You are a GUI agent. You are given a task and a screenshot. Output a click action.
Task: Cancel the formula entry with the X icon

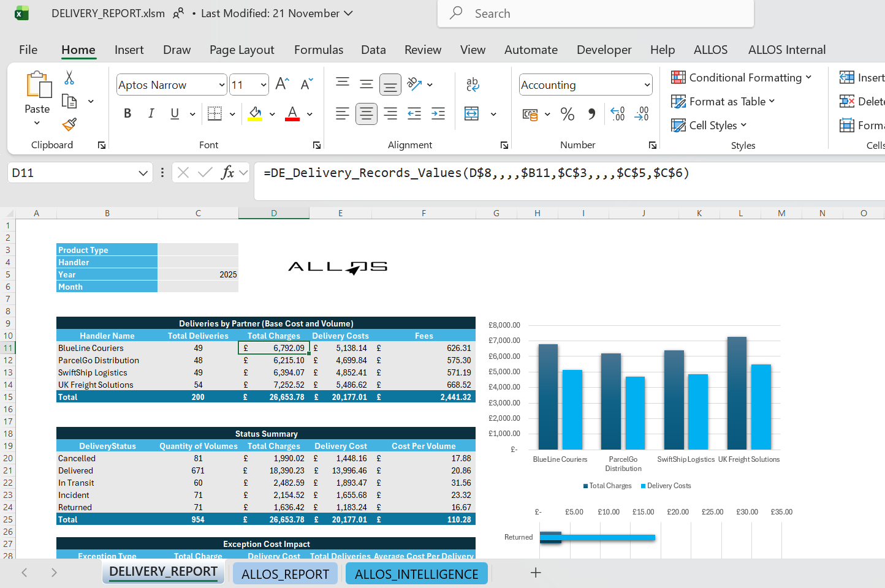pos(183,173)
